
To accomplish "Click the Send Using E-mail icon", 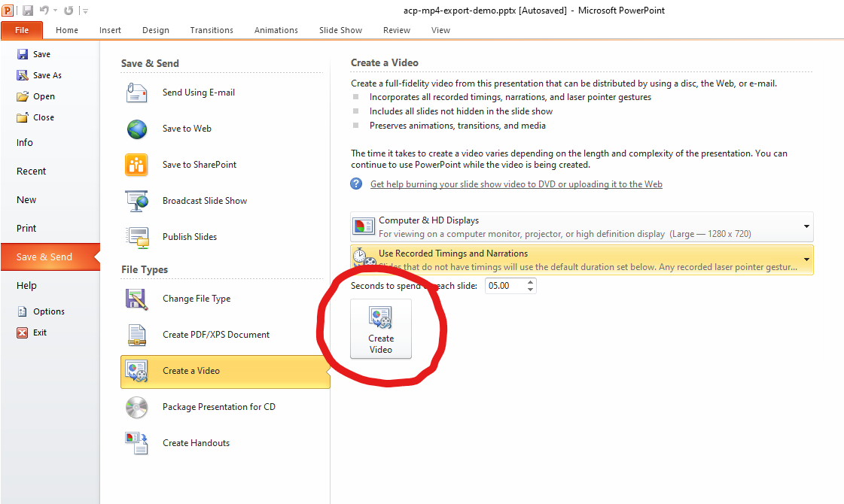I will (x=137, y=93).
